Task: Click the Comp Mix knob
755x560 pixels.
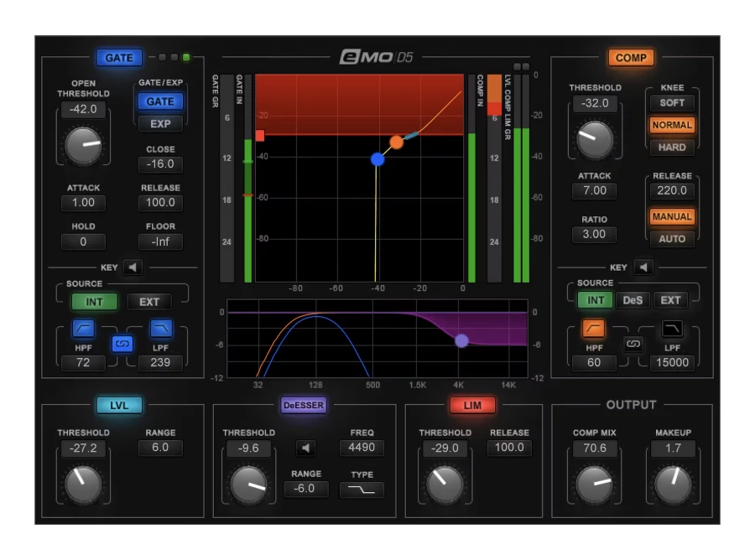Action: coord(595,484)
